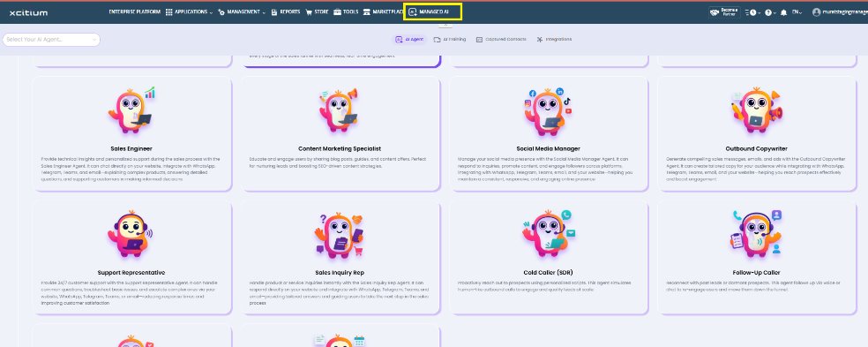
Task: Open notifications bell icon
Action: coord(784,12)
